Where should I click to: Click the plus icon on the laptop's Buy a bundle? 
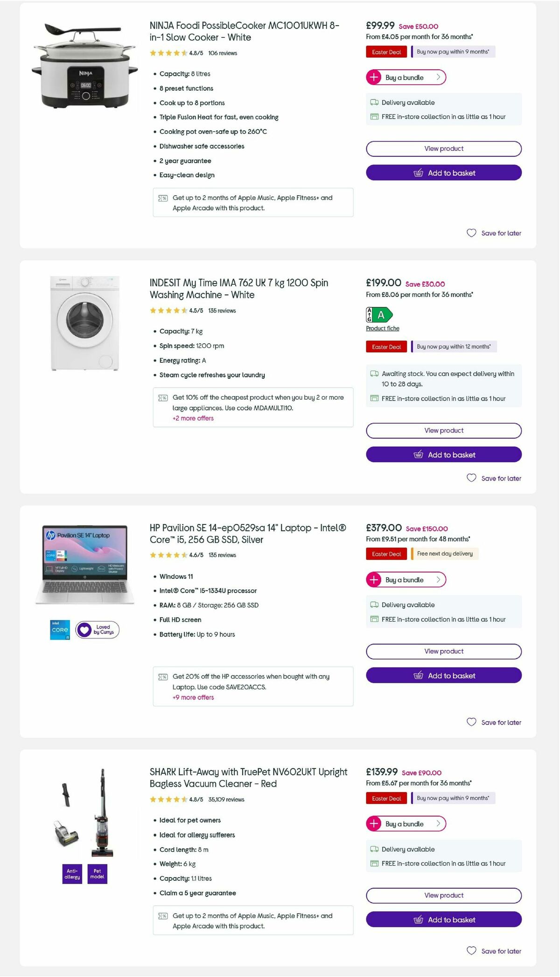click(x=374, y=580)
